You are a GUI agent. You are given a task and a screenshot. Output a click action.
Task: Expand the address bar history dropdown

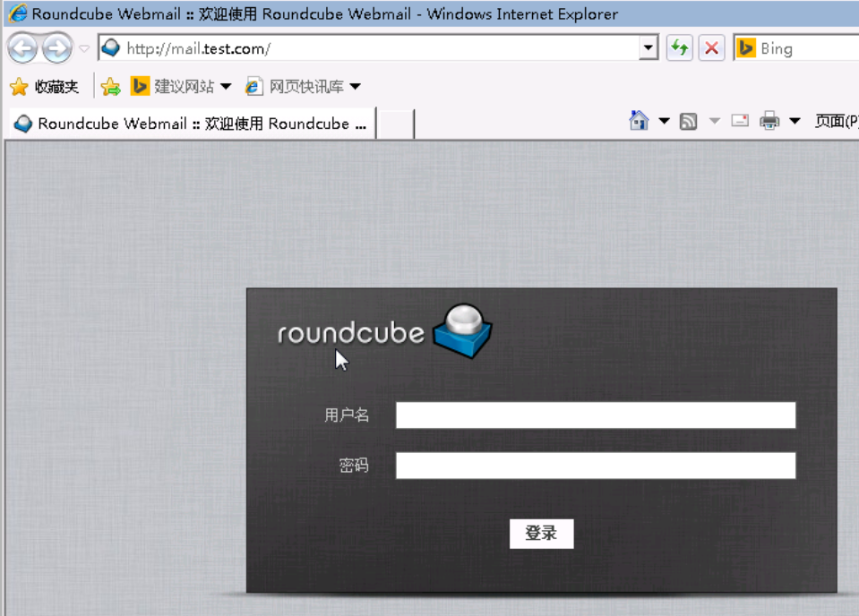tap(649, 48)
